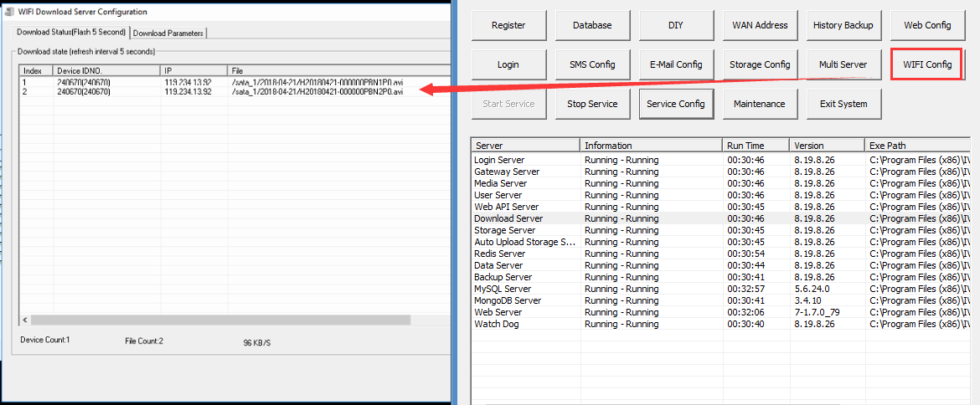Click the Login button
Viewport: 980px width, 405px height.
pyautogui.click(x=508, y=64)
